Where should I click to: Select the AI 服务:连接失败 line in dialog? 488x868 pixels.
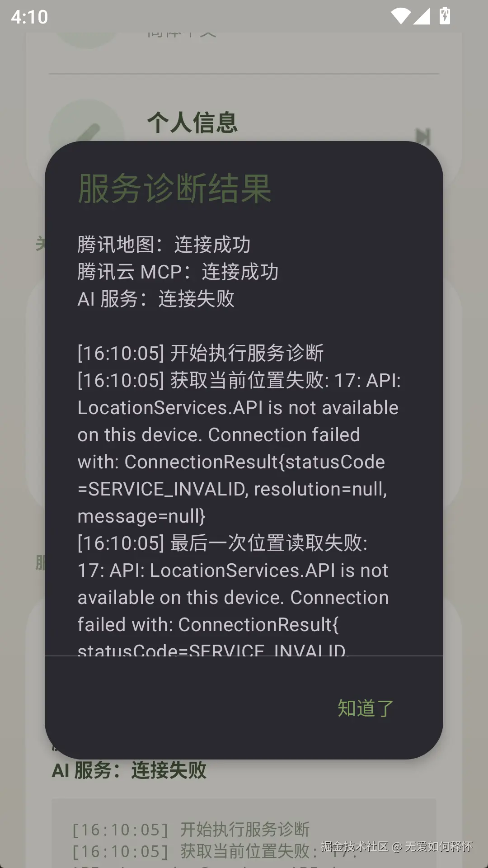click(156, 299)
